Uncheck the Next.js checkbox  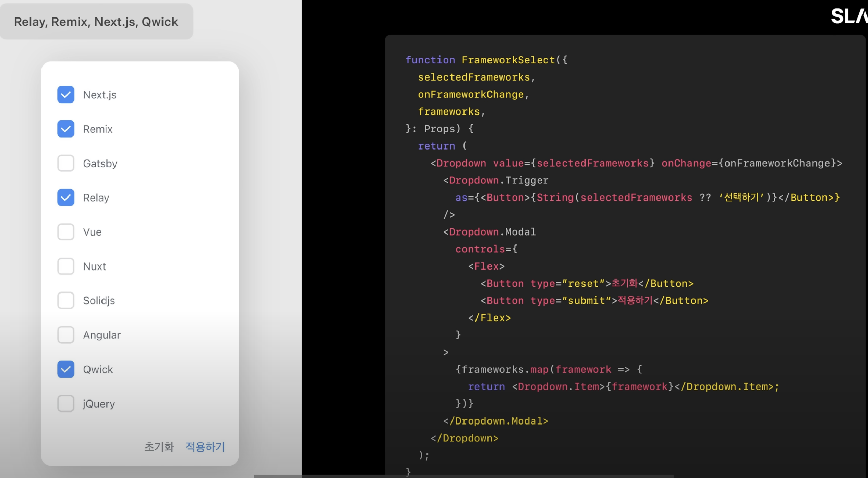coord(66,95)
